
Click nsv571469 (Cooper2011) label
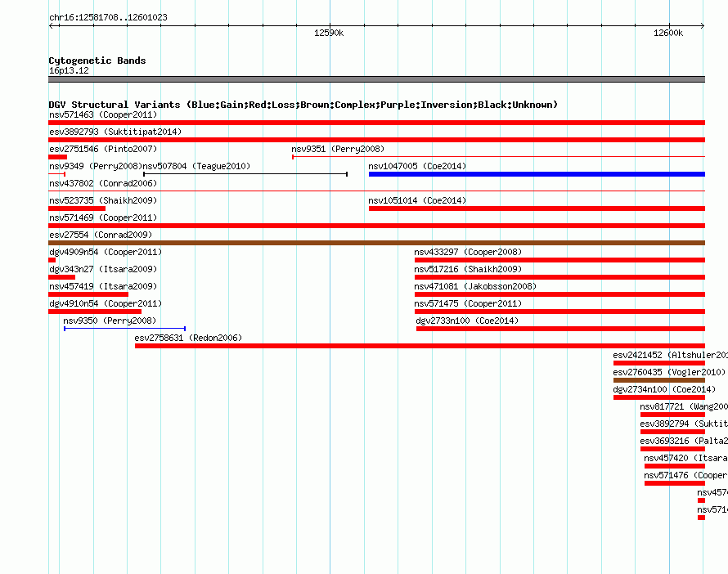(103, 217)
